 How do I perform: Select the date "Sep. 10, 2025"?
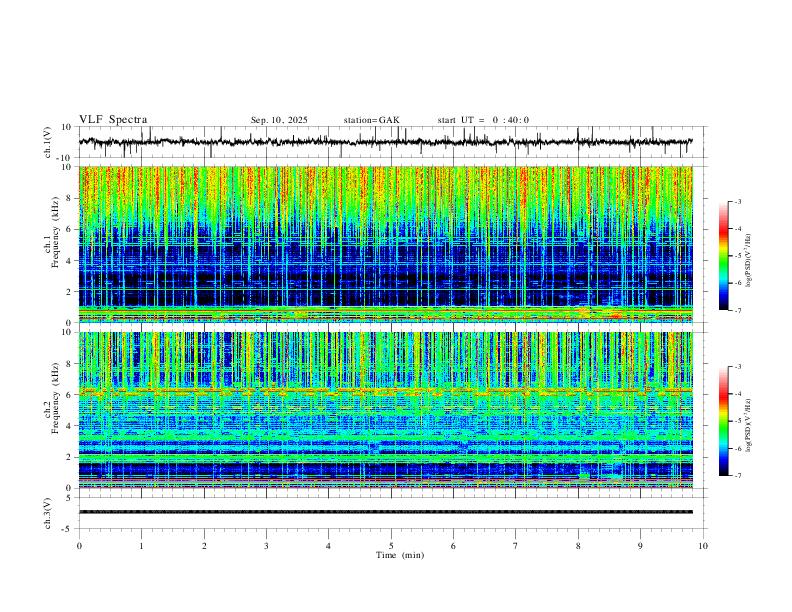[x=279, y=120]
